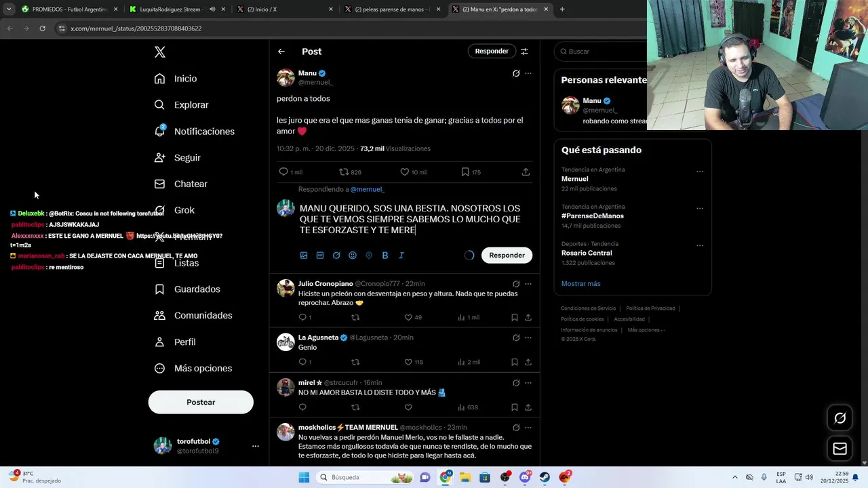Click Responder button in the Post header

(x=492, y=51)
